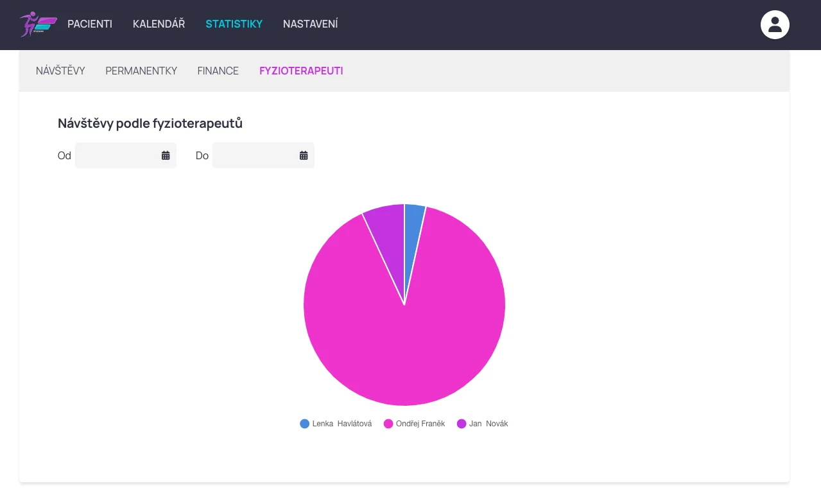This screenshot has height=504, width=821.
Task: Select the Fyzioterapeuti tab
Action: click(301, 71)
